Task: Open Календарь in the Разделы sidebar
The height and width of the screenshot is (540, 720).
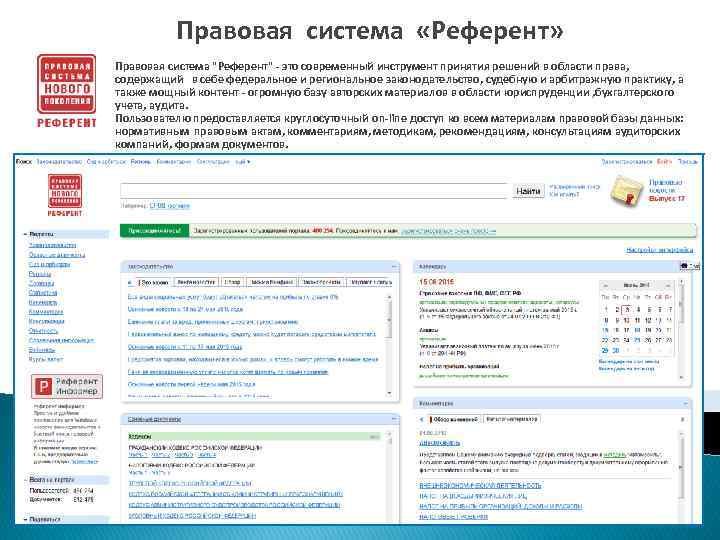Action: point(43,303)
